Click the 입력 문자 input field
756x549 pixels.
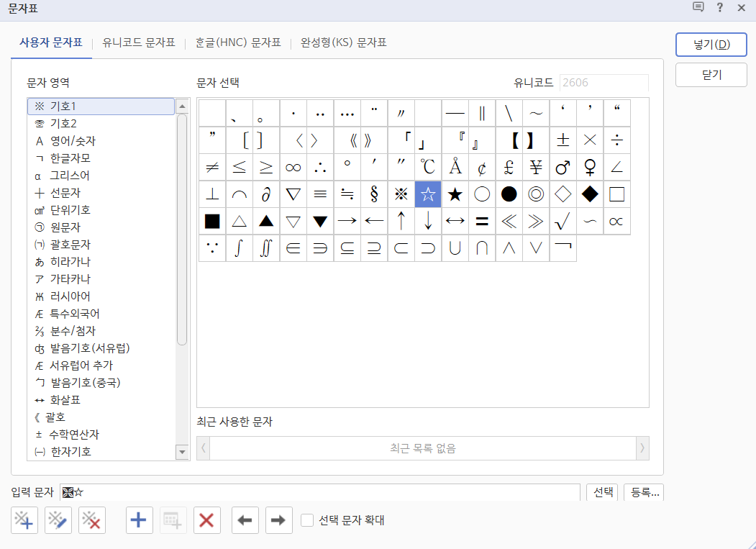pos(319,492)
